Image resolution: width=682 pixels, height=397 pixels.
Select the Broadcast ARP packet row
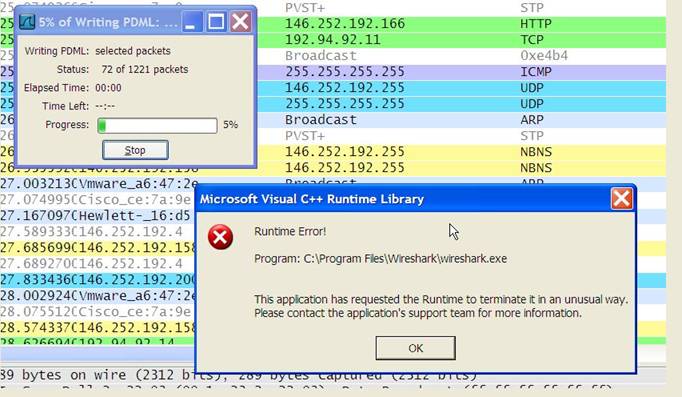pos(461,120)
